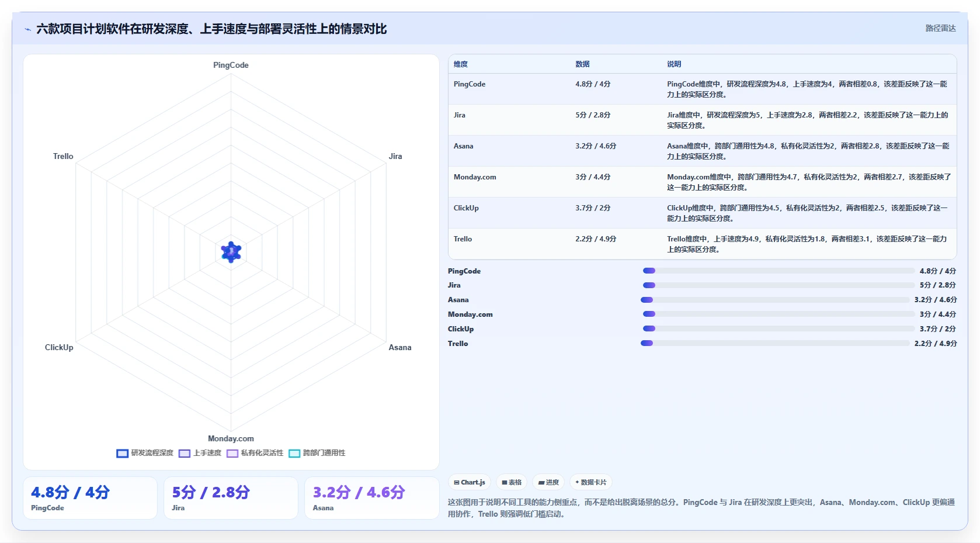This screenshot has width=980, height=543.
Task: Select the Monday.com table row name
Action: click(x=475, y=177)
